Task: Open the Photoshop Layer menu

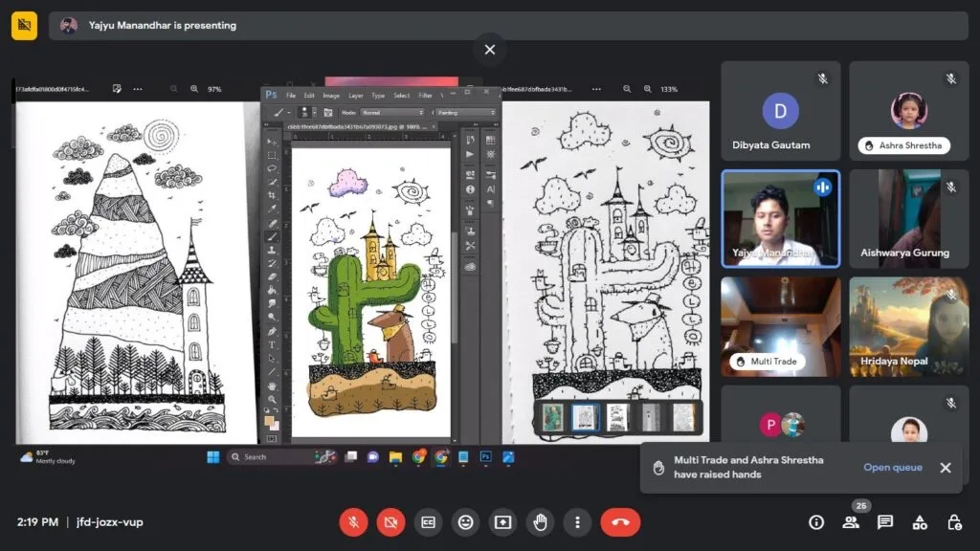Action: point(356,96)
